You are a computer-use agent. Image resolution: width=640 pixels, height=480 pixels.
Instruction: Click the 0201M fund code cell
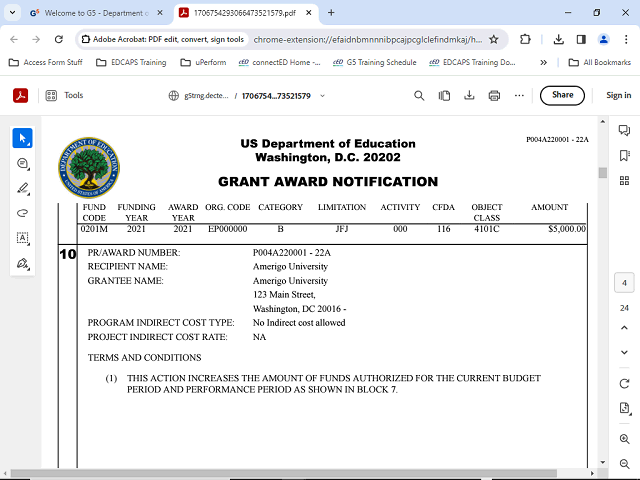click(x=94, y=229)
